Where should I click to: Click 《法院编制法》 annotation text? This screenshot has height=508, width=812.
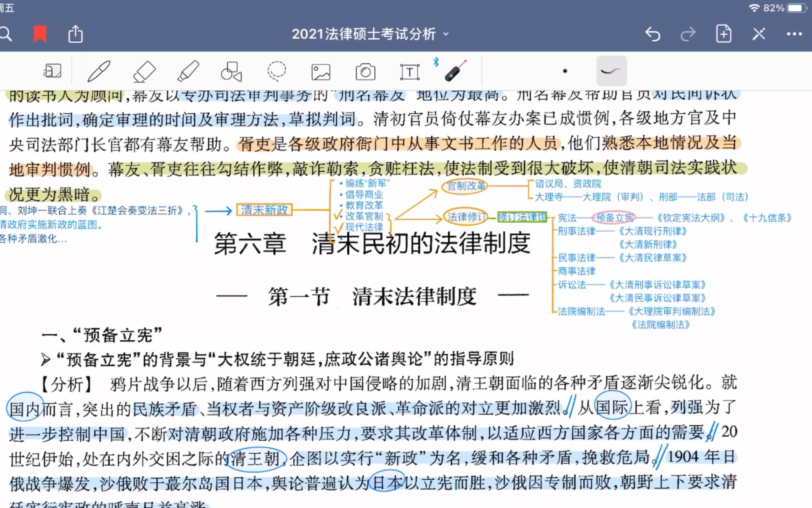tap(660, 325)
